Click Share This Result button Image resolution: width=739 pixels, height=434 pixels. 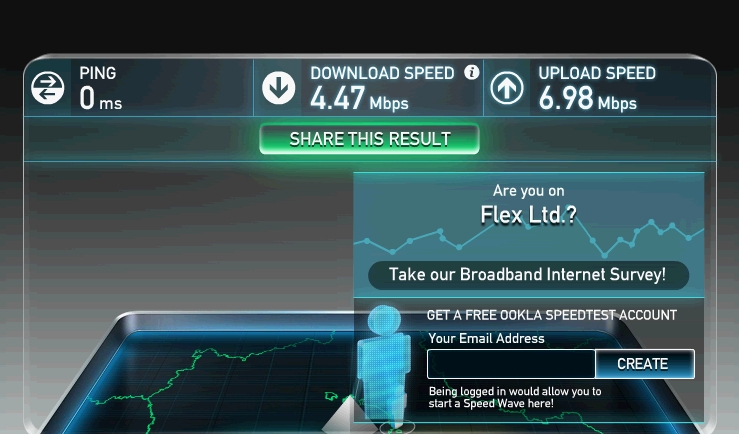370,139
